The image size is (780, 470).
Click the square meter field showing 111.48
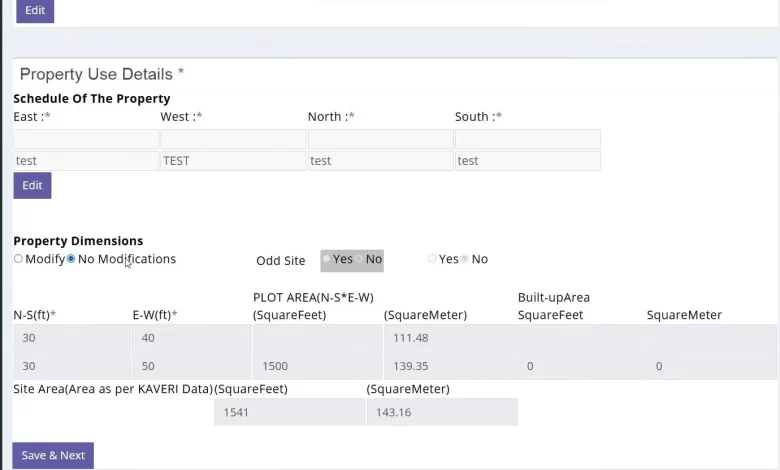(450, 338)
